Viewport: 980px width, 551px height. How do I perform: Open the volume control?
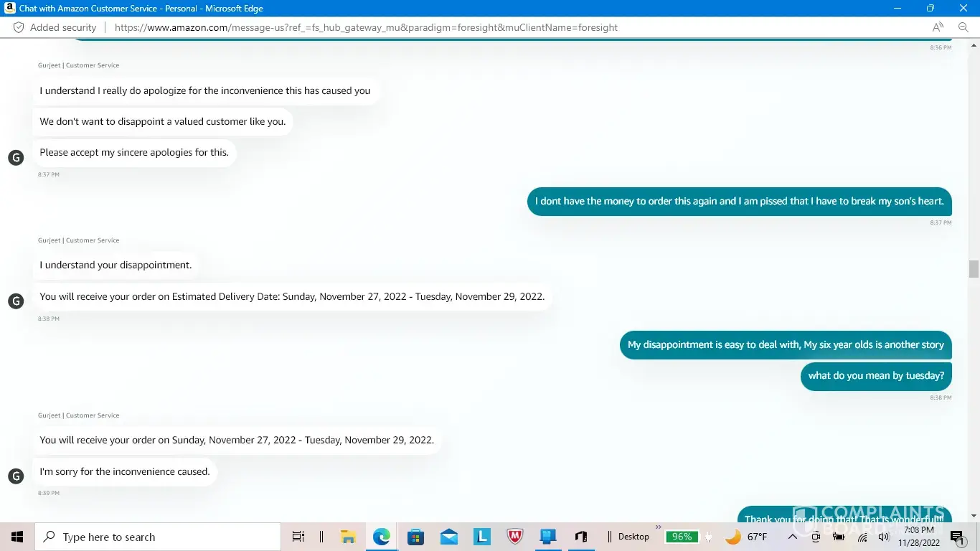click(x=883, y=537)
